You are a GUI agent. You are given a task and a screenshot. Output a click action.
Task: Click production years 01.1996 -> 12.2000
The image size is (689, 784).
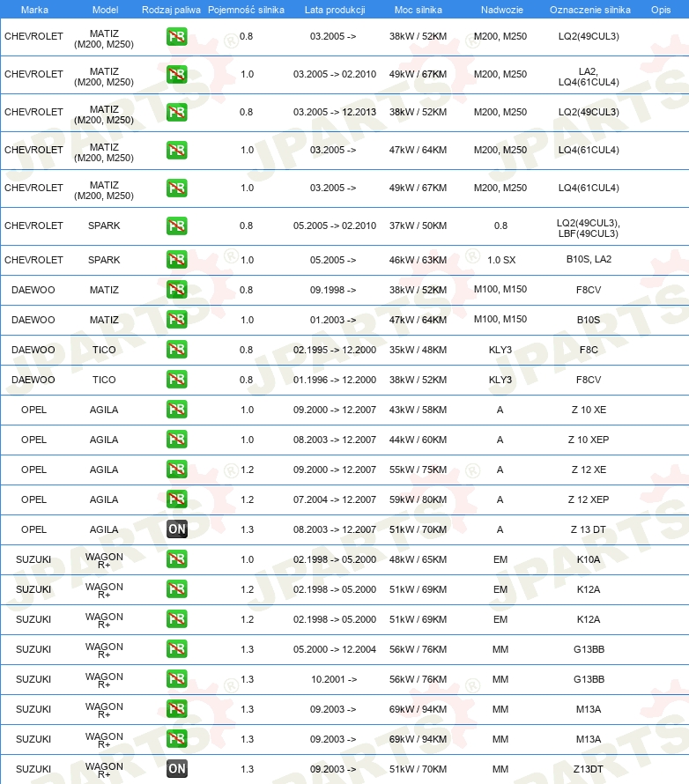tap(335, 380)
